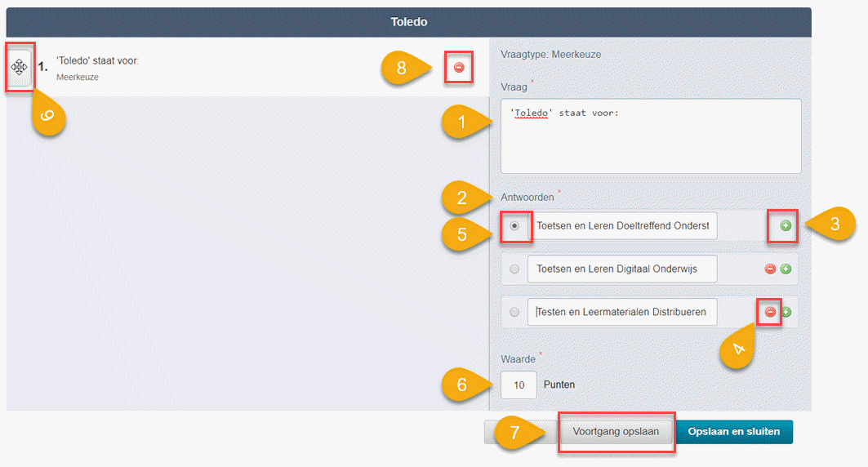Screen dimensions: 868x467
Task: Edit the 'Testen en Leermaterialen Distribueren' field
Action: (x=622, y=312)
